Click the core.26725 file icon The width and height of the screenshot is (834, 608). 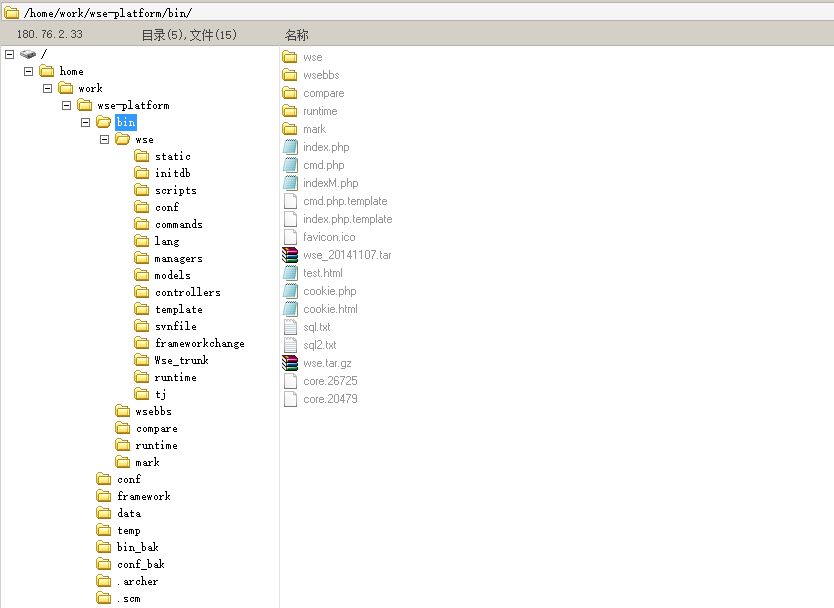click(290, 381)
